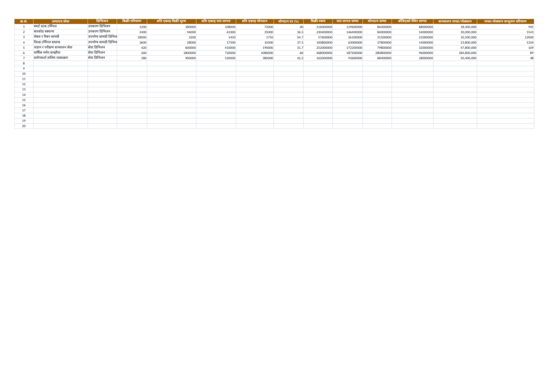
Task: Select unit price cell '180000'
Action: pos(171,27)
